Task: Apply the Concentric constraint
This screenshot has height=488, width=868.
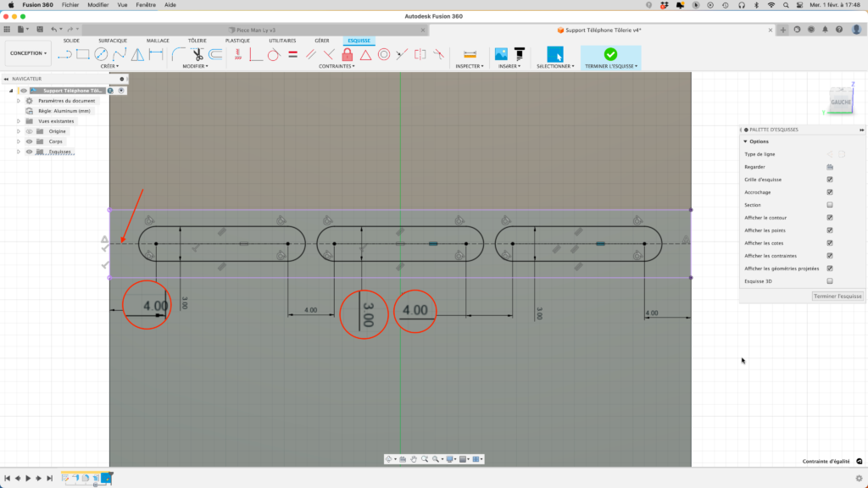Action: coord(384,54)
